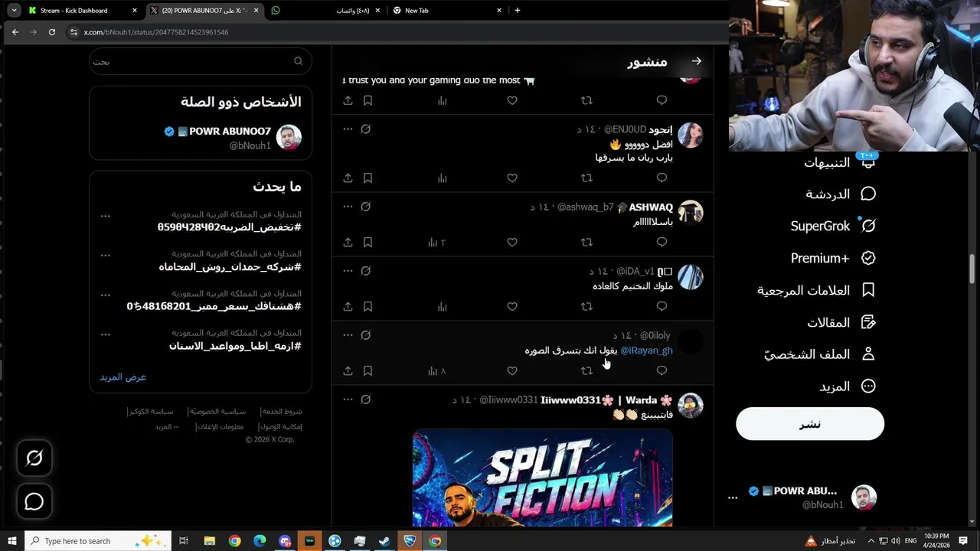Open more options on 0ilolly reply

[x=348, y=335]
